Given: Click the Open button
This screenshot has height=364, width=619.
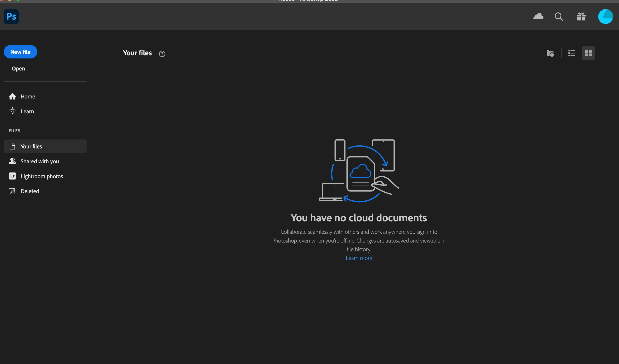Looking at the screenshot, I should (18, 69).
